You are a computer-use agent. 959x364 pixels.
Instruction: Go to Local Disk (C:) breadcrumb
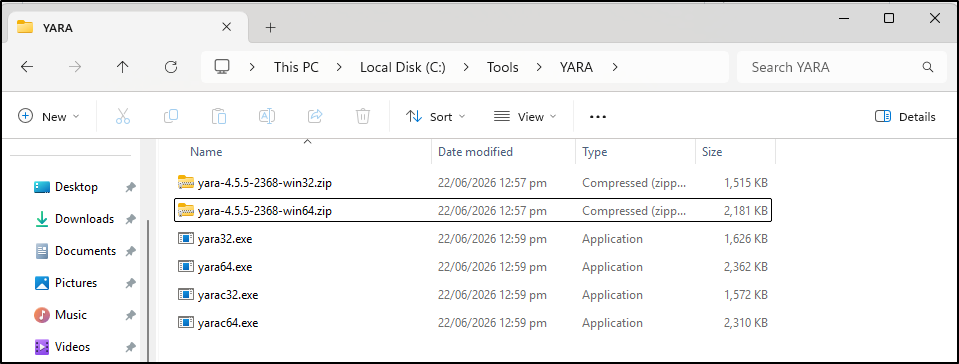(x=403, y=67)
